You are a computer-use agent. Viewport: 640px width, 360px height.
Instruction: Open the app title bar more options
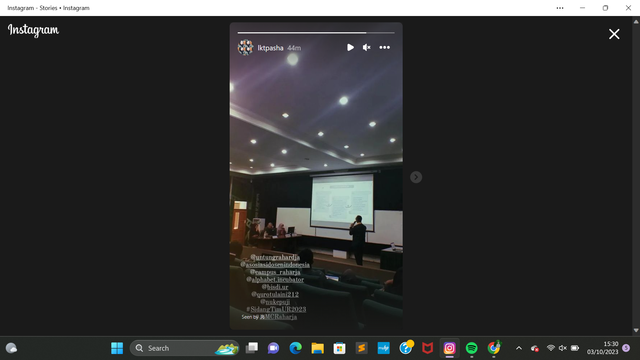point(560,8)
